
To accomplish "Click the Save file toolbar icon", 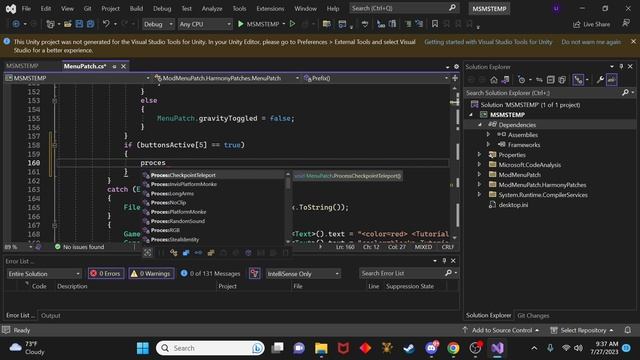I will coord(79,24).
